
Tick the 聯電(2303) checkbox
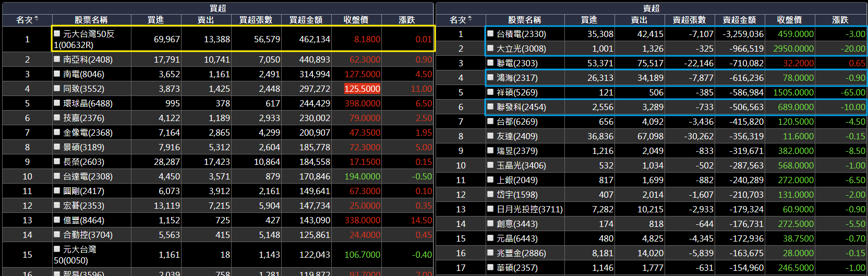(490, 63)
